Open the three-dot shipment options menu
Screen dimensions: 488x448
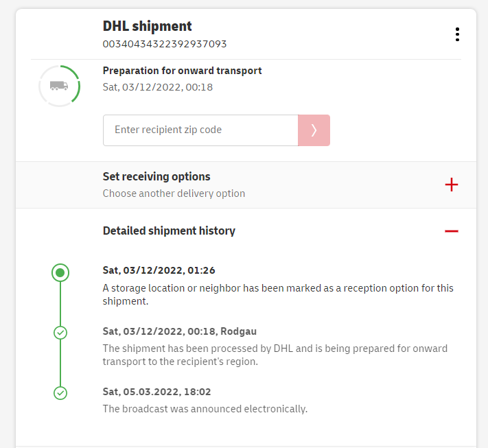(x=457, y=34)
